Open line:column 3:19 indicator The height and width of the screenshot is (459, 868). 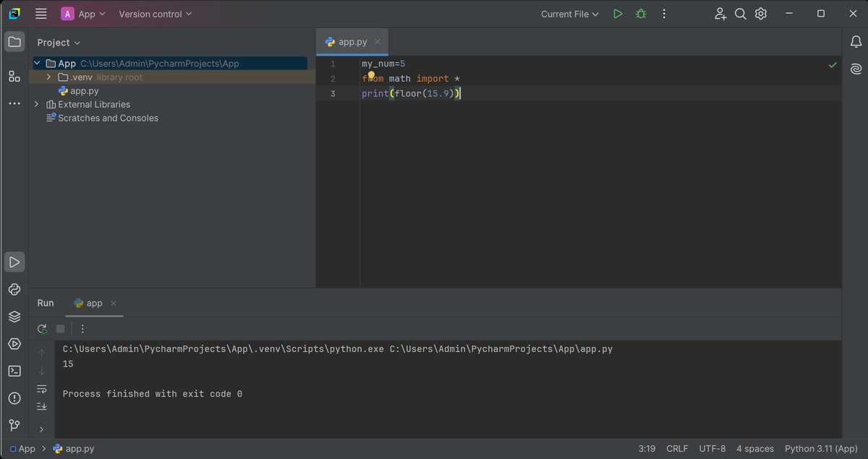[x=647, y=449]
